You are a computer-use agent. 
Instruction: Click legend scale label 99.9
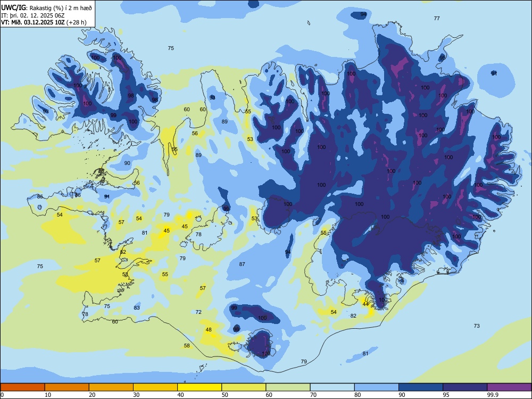pyautogui.click(x=492, y=395)
